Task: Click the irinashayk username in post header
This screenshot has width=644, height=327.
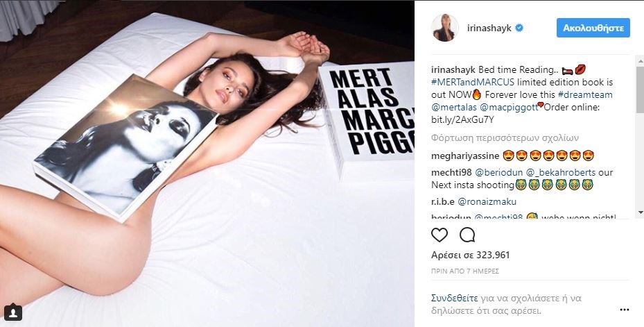Action: point(486,29)
